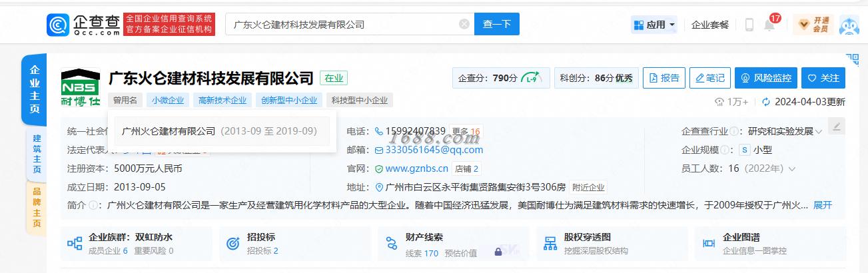Expand the company introduction with 展开

823,205
